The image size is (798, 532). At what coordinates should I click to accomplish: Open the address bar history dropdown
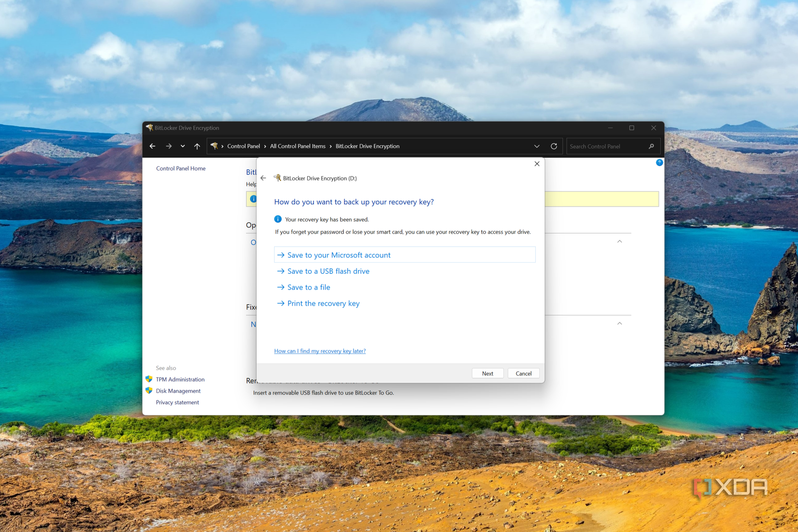pos(536,146)
